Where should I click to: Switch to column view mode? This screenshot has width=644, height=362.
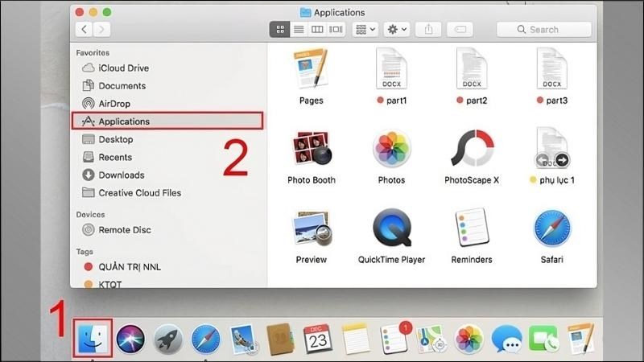(x=317, y=30)
